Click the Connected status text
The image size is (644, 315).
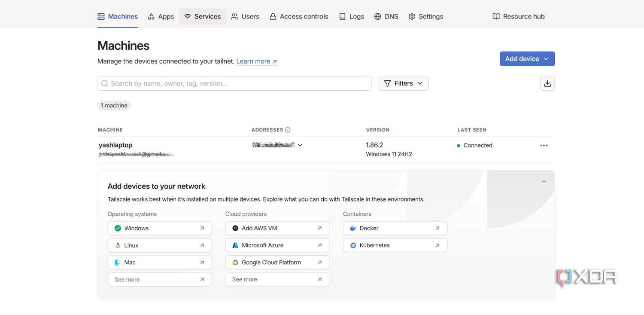pos(478,145)
